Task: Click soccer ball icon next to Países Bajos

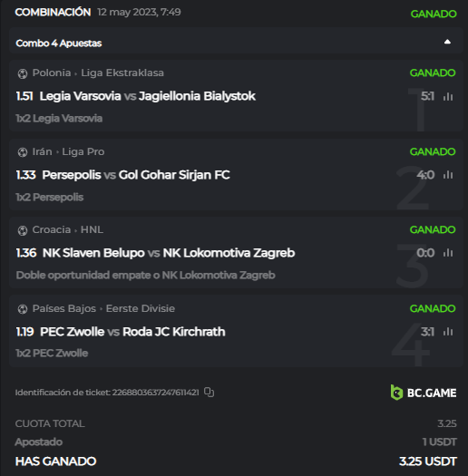Action: pos(23,309)
